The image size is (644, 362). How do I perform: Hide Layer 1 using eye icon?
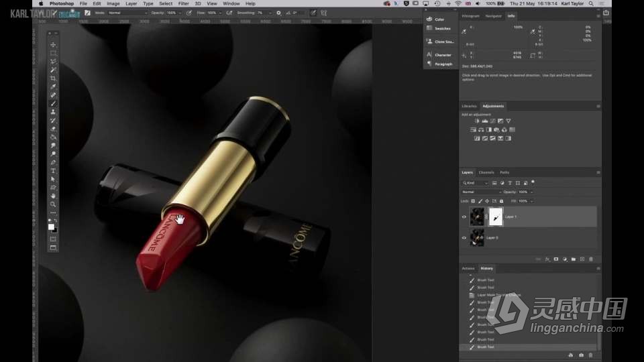pyautogui.click(x=464, y=217)
